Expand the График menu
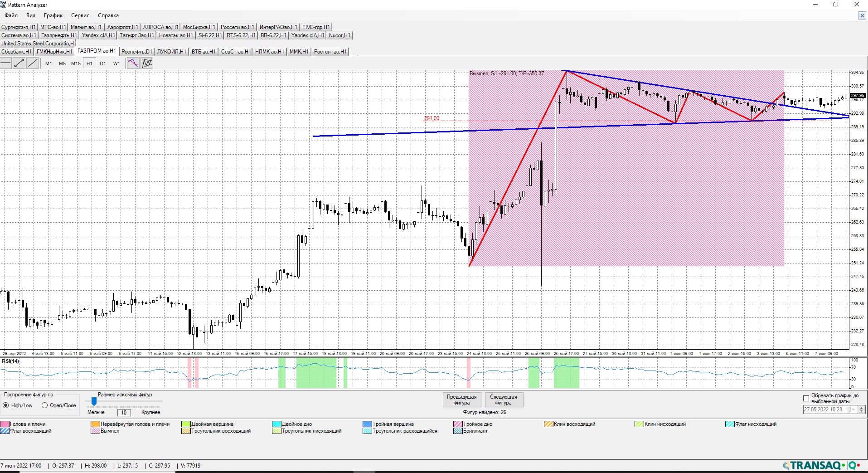This screenshot has height=473, width=868. point(53,15)
